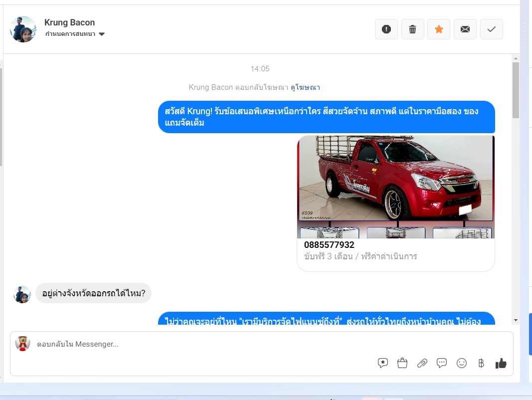Open the red Isuzu pickup truck image
Image resolution: width=532 pixels, height=400 pixels.
click(x=396, y=180)
